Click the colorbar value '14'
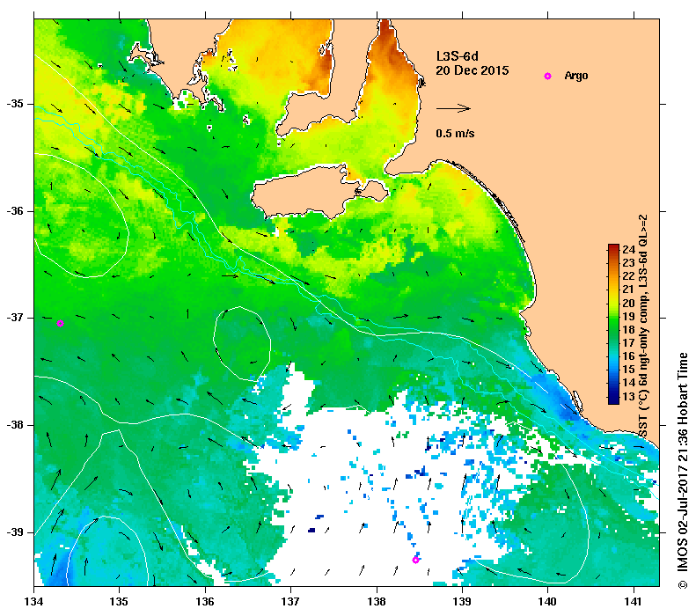This screenshot has height=616, width=696. coord(628,383)
